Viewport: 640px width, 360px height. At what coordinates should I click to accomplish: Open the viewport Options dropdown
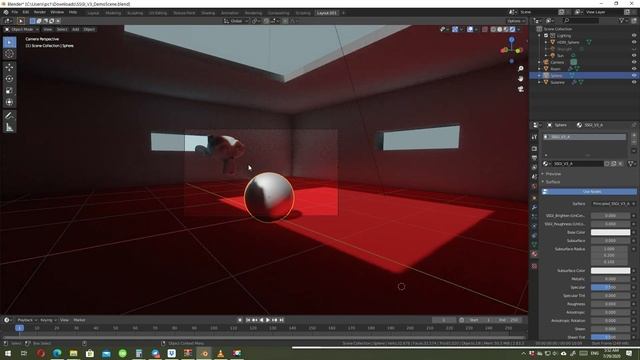516,21
